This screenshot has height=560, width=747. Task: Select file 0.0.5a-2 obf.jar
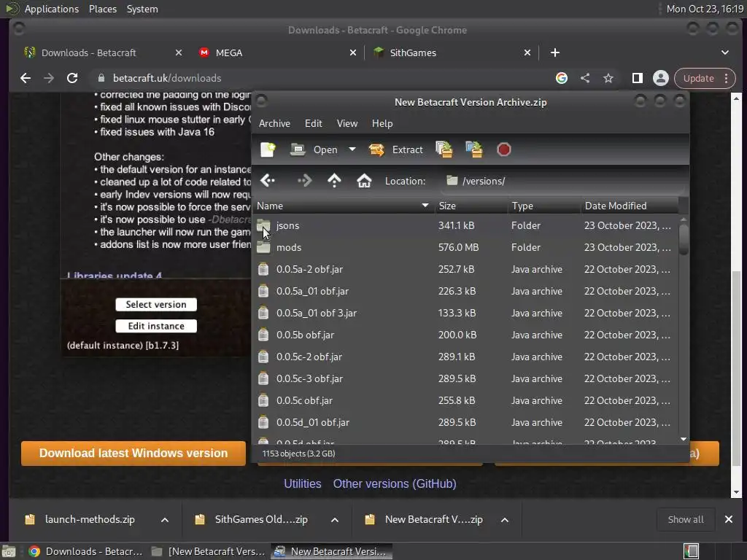click(465, 270)
